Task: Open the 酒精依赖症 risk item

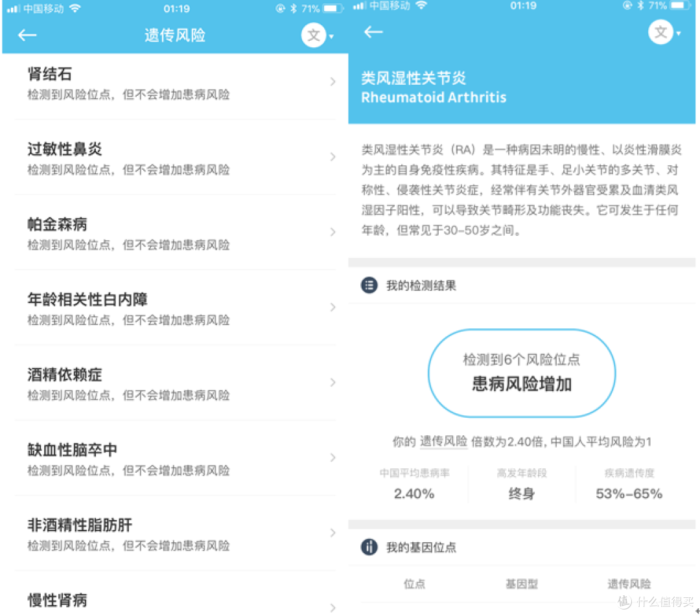Action: pos(175,383)
